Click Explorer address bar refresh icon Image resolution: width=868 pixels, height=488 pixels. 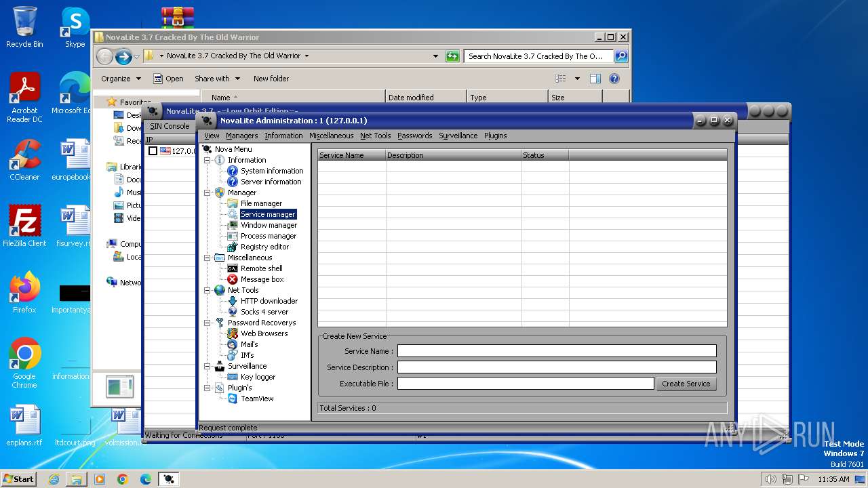tap(452, 56)
